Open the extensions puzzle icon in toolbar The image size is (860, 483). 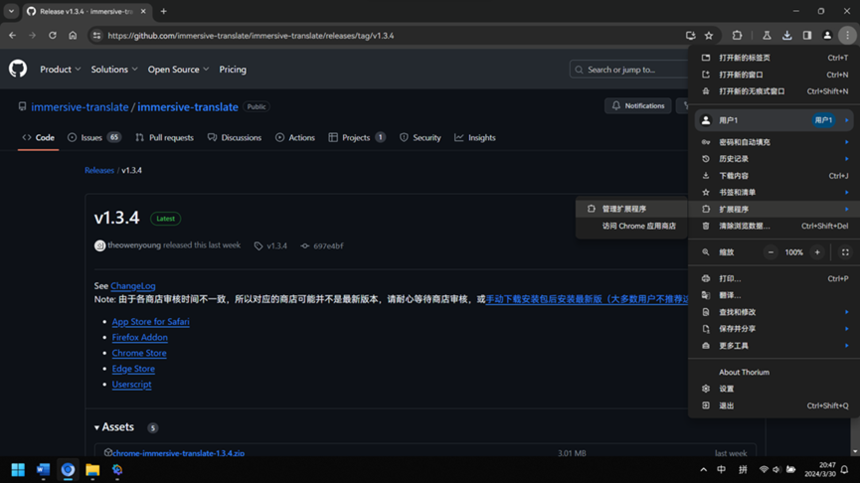pyautogui.click(x=737, y=36)
